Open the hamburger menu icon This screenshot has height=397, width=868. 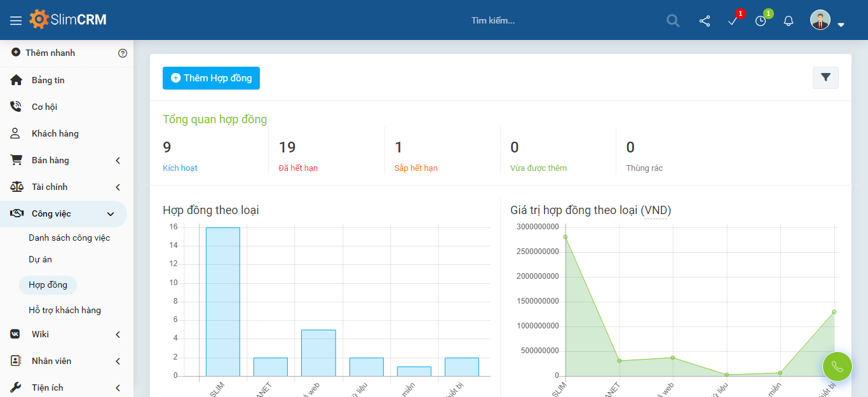point(16,20)
